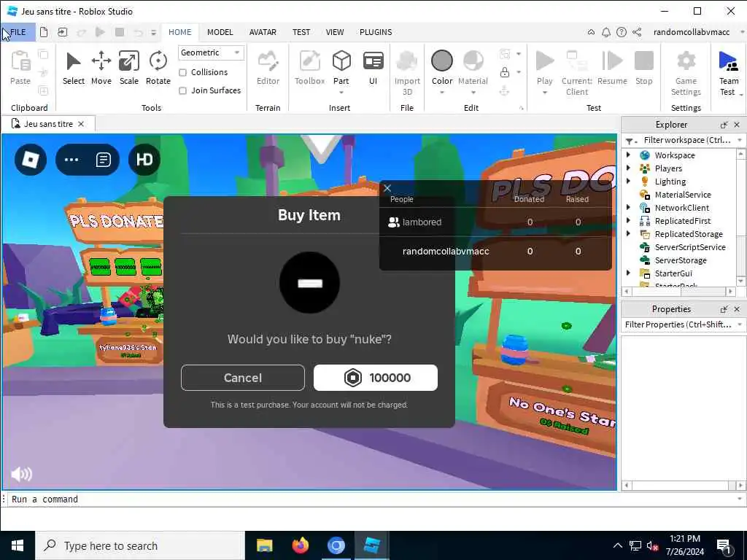Open the Terrain Editor

268,68
